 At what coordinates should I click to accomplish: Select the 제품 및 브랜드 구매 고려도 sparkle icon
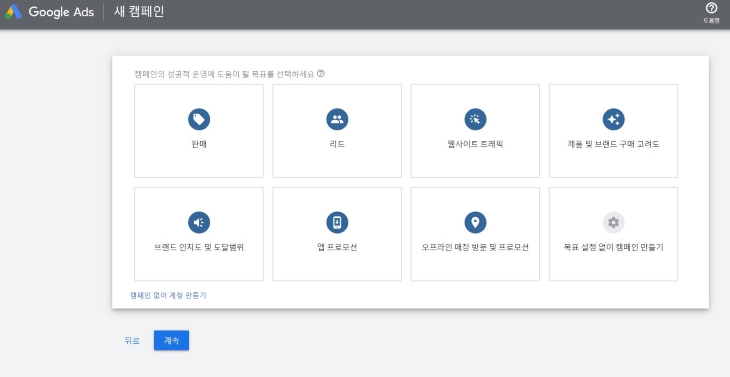click(x=614, y=120)
